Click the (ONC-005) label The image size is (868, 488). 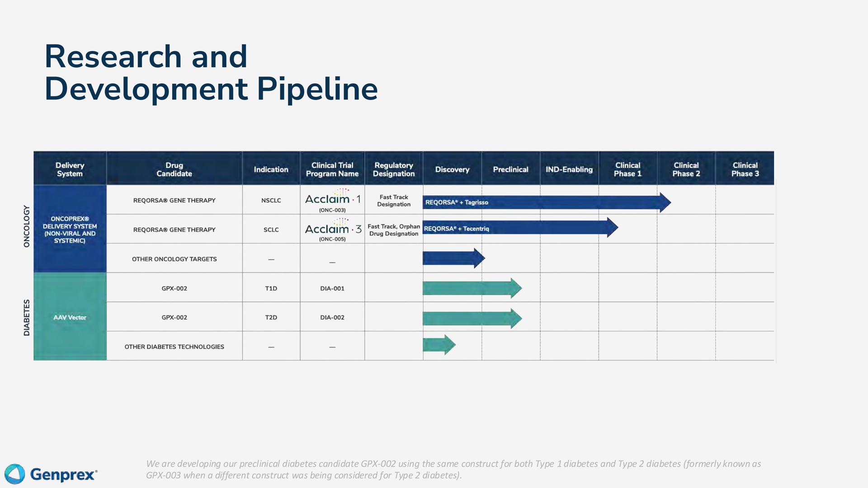click(332, 239)
